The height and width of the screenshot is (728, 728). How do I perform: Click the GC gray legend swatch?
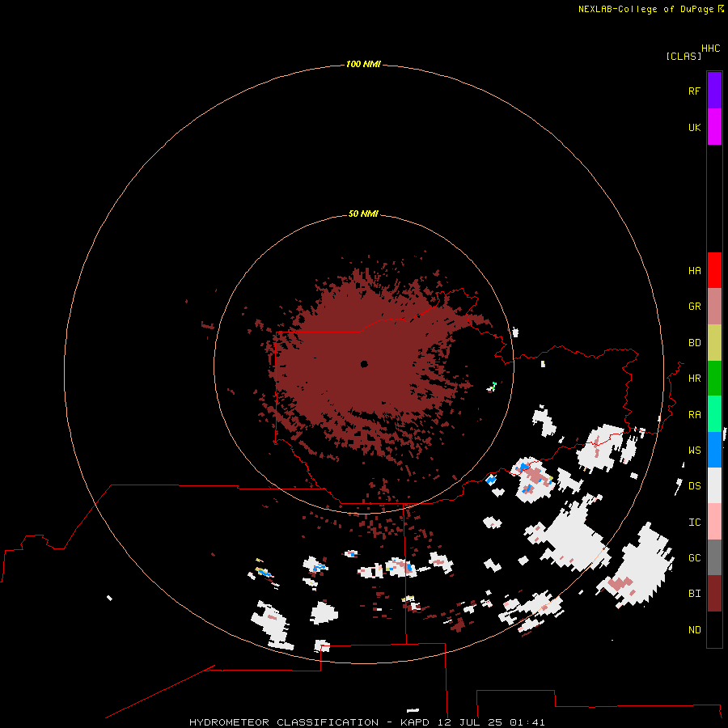714,557
